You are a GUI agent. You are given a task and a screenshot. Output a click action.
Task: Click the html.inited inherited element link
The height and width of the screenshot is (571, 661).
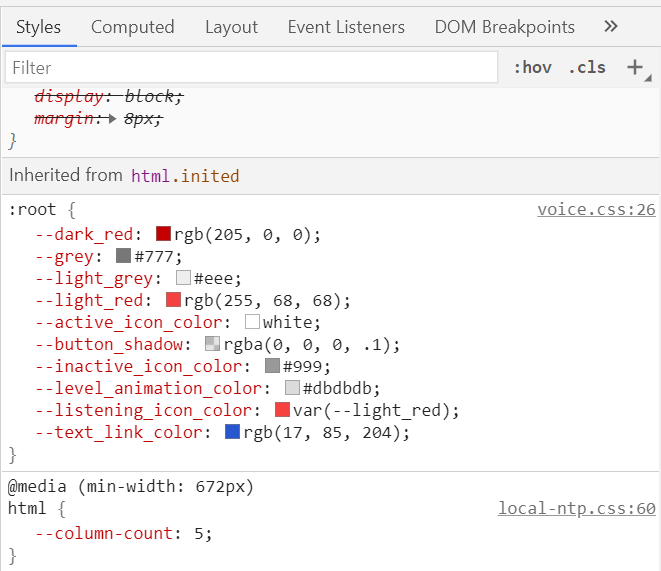[x=185, y=176]
